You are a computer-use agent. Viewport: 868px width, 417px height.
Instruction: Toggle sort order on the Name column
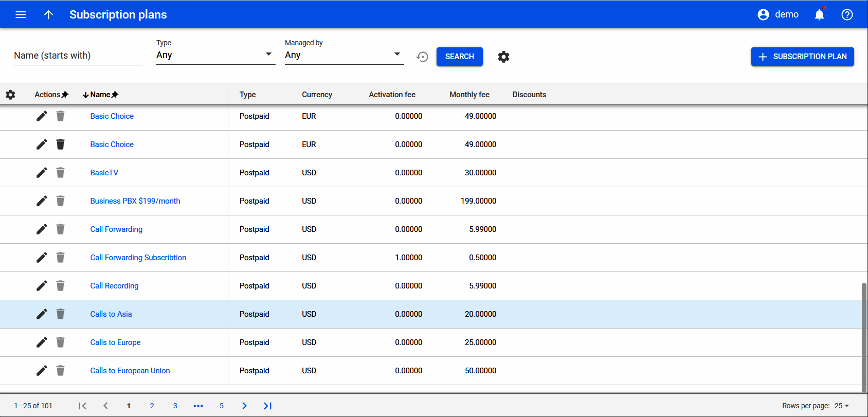86,95
